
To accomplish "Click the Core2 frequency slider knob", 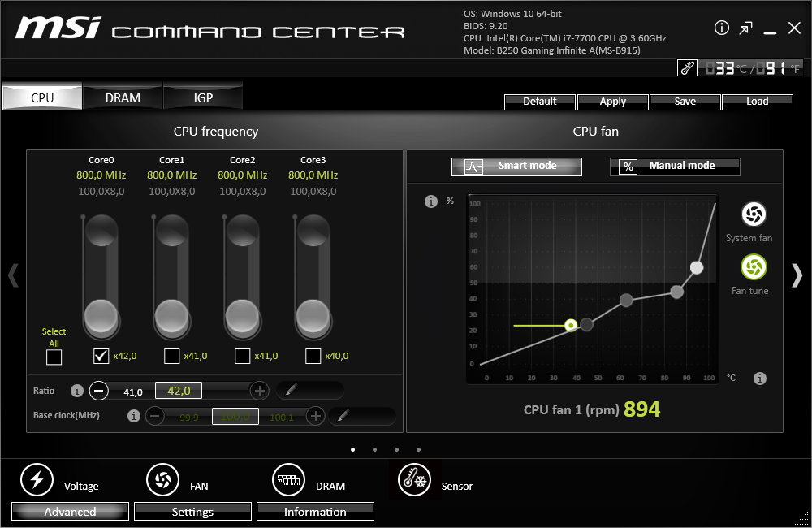I will click(x=242, y=315).
